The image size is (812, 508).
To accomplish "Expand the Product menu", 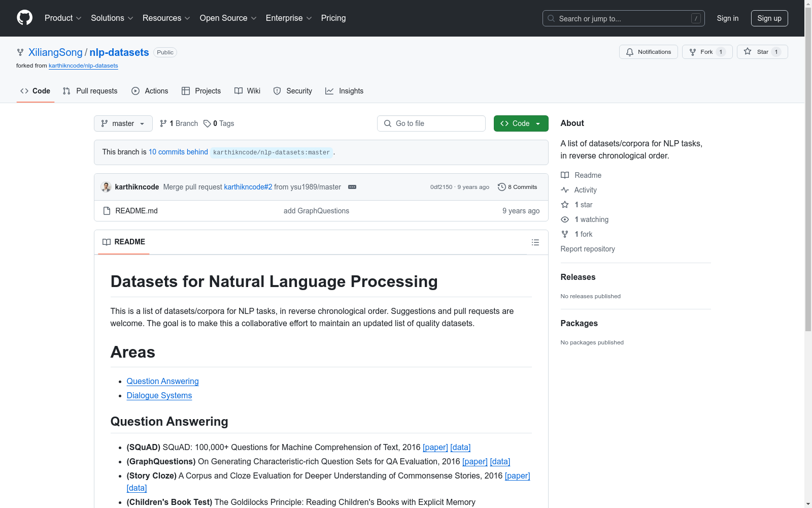I will coord(63,18).
